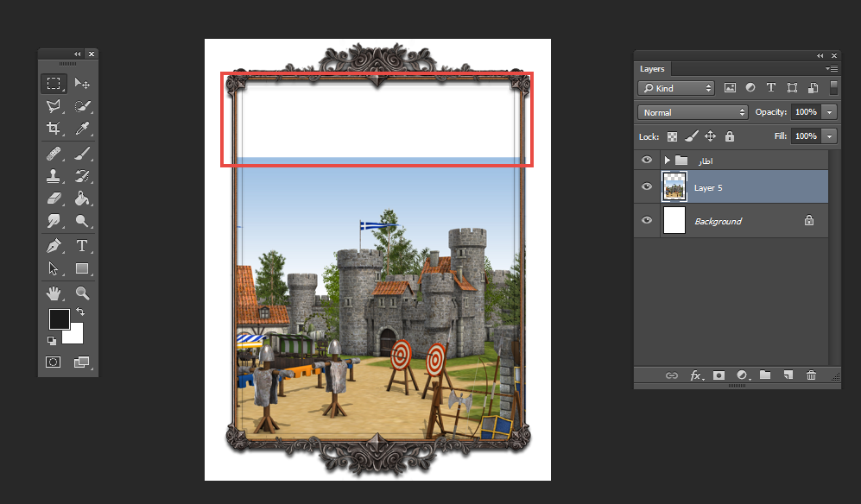Delete the selected layer with trash icon
Image resolution: width=861 pixels, height=504 pixels.
tap(811, 375)
